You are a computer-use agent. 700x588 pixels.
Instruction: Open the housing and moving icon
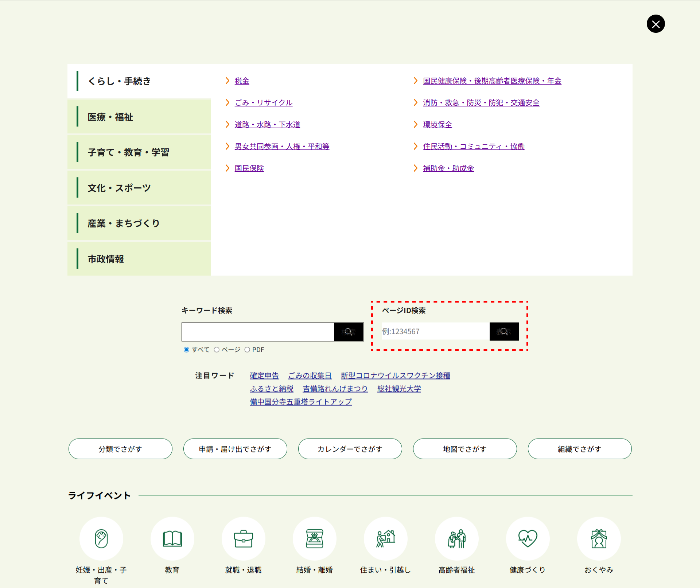pyautogui.click(x=385, y=538)
